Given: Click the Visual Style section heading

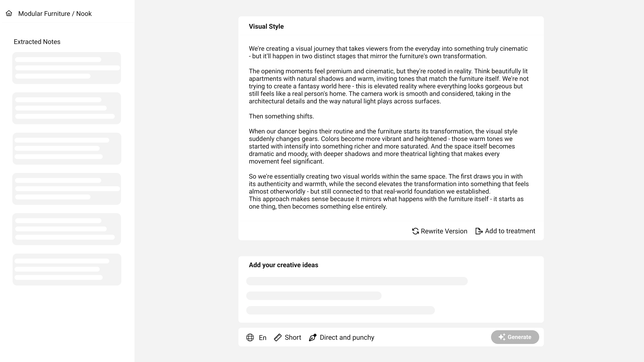Looking at the screenshot, I should coord(266,27).
